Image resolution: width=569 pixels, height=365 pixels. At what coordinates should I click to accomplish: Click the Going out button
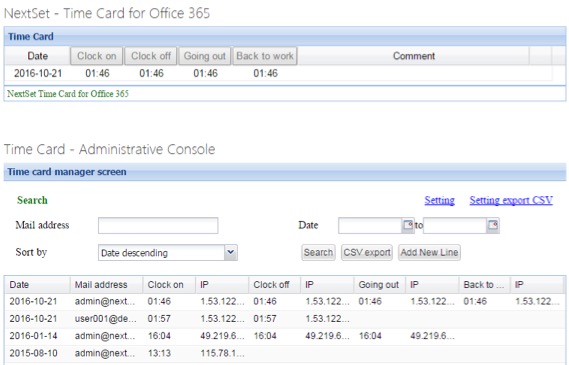tap(205, 56)
